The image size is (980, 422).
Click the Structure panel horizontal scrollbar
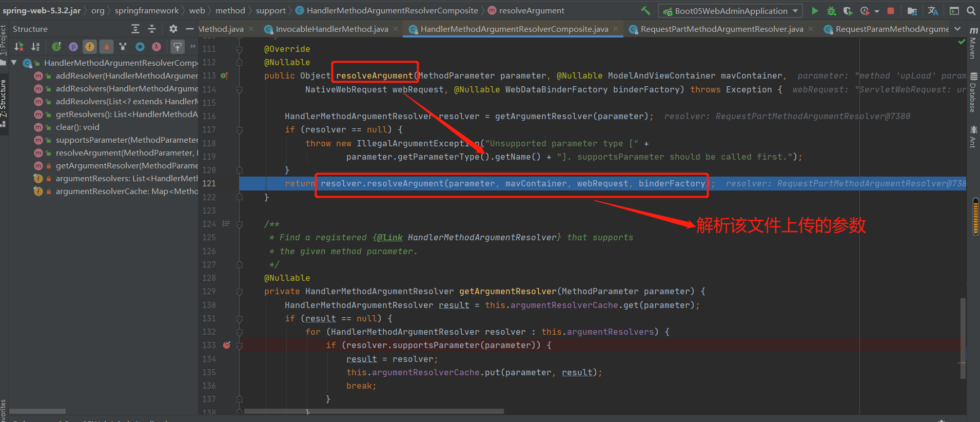pyautogui.click(x=37, y=411)
